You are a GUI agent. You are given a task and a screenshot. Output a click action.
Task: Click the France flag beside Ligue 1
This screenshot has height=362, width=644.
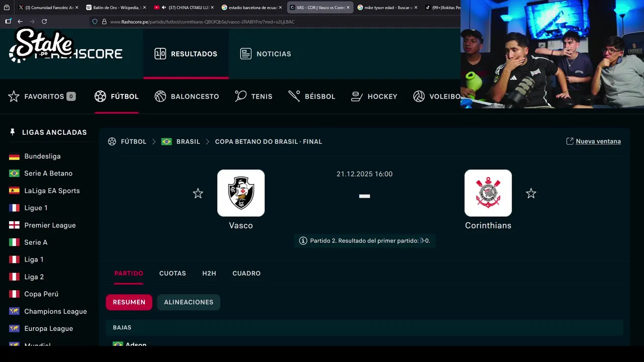(x=15, y=208)
